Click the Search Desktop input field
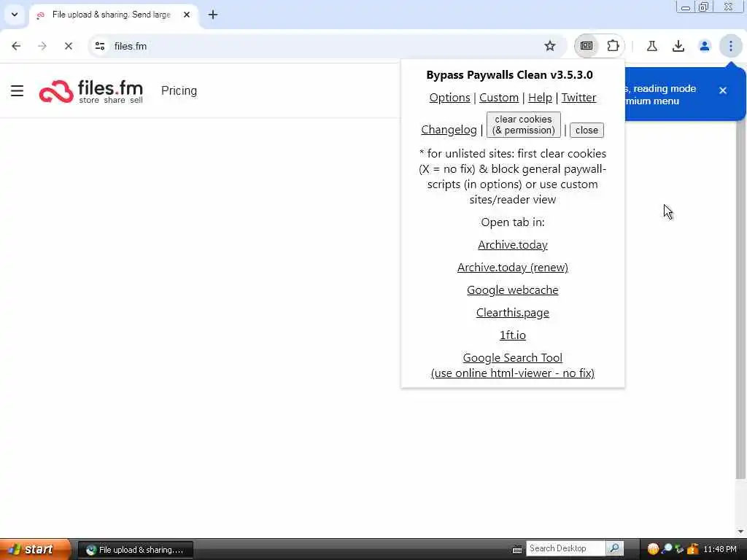 click(x=565, y=548)
